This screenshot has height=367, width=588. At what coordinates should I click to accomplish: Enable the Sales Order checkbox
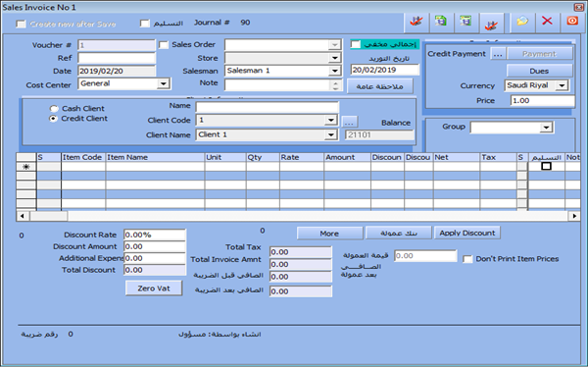(x=164, y=45)
